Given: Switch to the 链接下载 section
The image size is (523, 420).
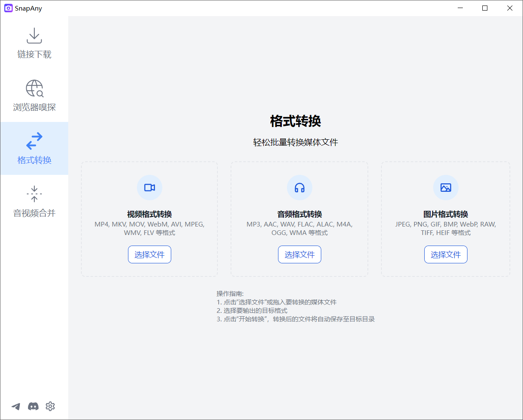Looking at the screenshot, I should pyautogui.click(x=34, y=43).
